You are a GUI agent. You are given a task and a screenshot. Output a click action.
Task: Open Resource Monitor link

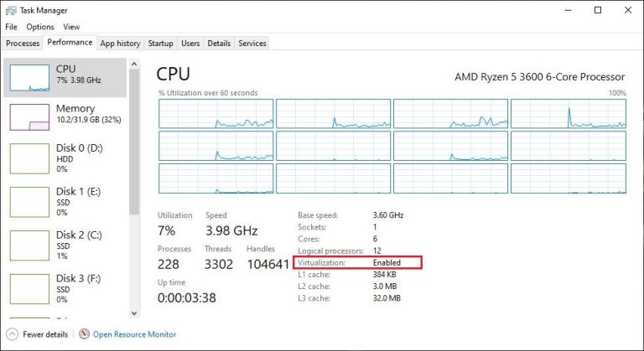pos(134,334)
